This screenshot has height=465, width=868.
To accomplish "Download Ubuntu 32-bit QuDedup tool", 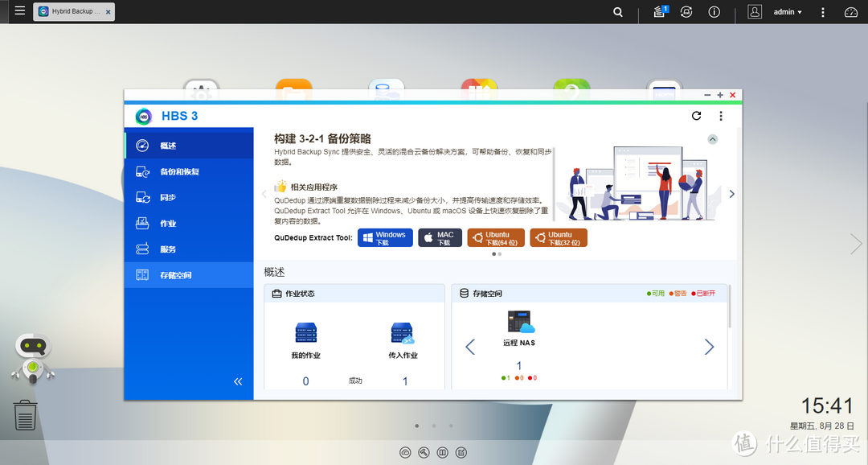I will click(559, 238).
